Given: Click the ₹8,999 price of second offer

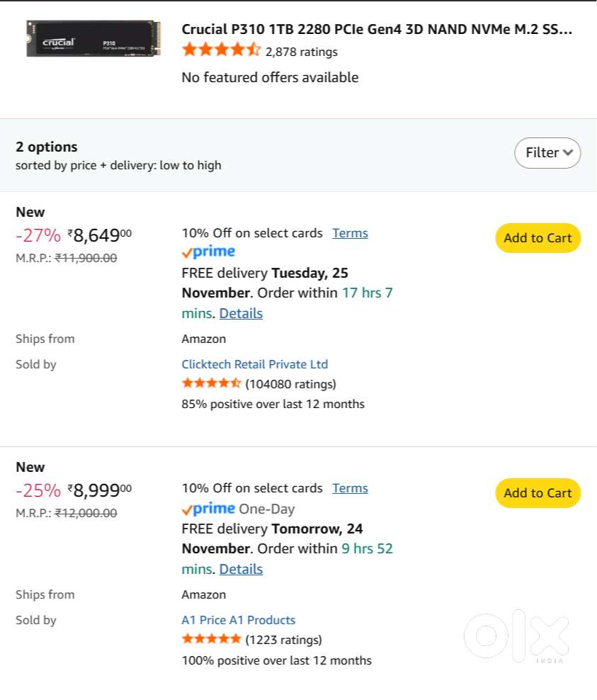Looking at the screenshot, I should click(99, 490).
